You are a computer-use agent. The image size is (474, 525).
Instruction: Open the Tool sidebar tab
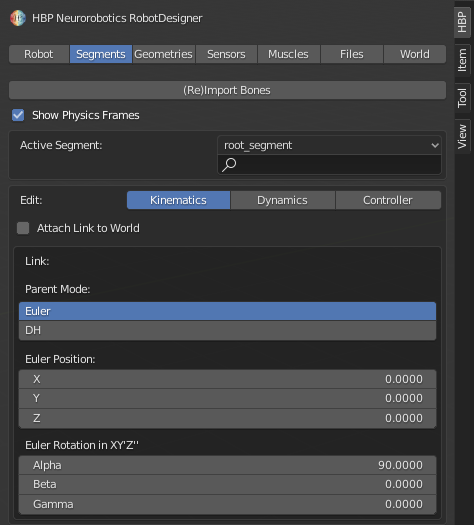tap(462, 98)
